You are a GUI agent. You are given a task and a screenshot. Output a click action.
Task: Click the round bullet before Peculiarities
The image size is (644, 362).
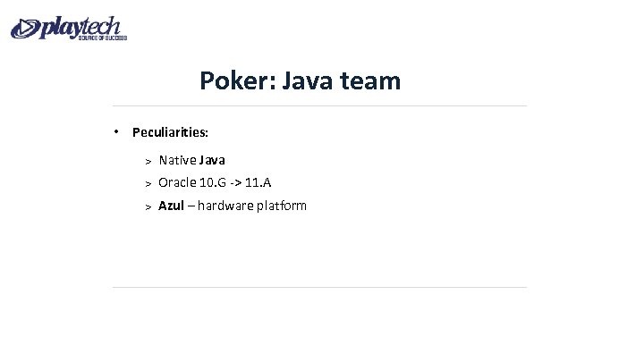point(117,131)
